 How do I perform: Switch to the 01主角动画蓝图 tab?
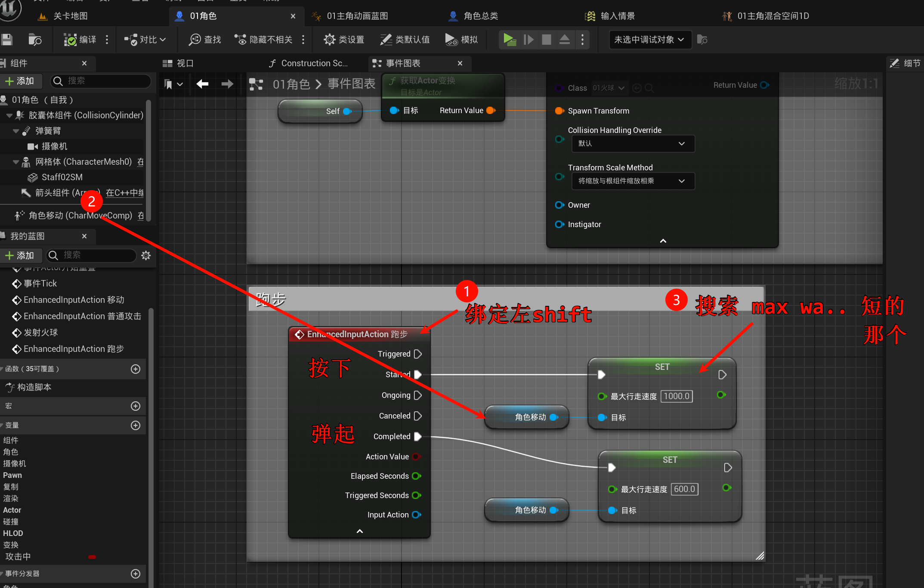(x=357, y=16)
